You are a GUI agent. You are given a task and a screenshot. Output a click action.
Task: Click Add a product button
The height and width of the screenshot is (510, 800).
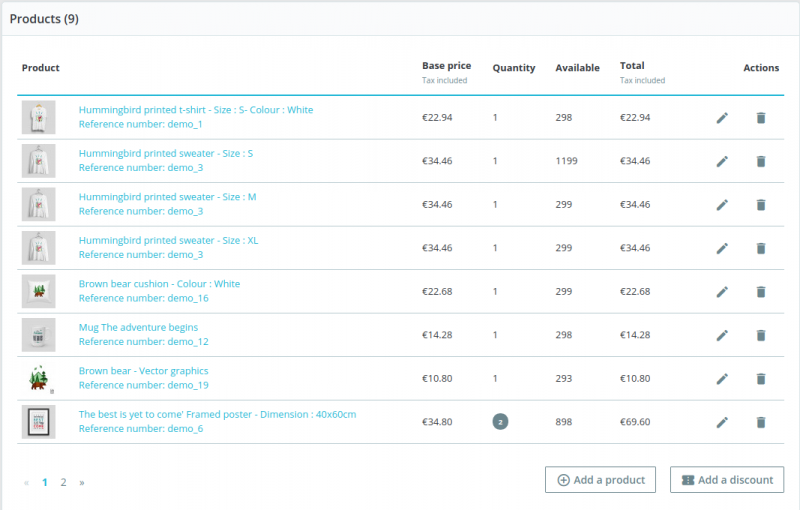[x=601, y=480]
